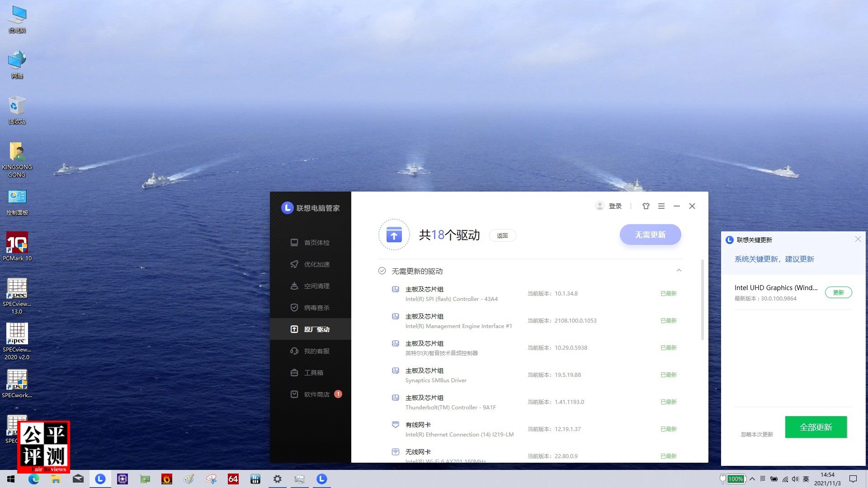Select version text 2108.100.0.1053
The width and height of the screenshot is (868, 488).
point(576,321)
